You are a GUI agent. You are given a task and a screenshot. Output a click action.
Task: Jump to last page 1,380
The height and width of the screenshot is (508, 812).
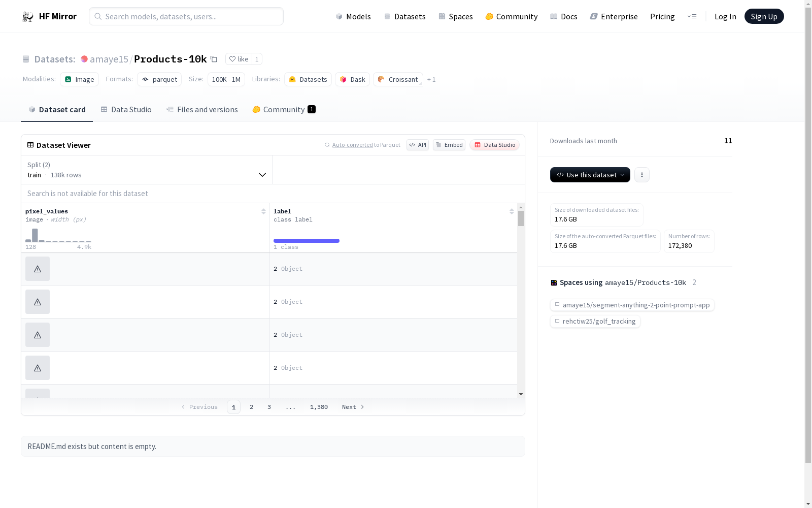pos(319,407)
